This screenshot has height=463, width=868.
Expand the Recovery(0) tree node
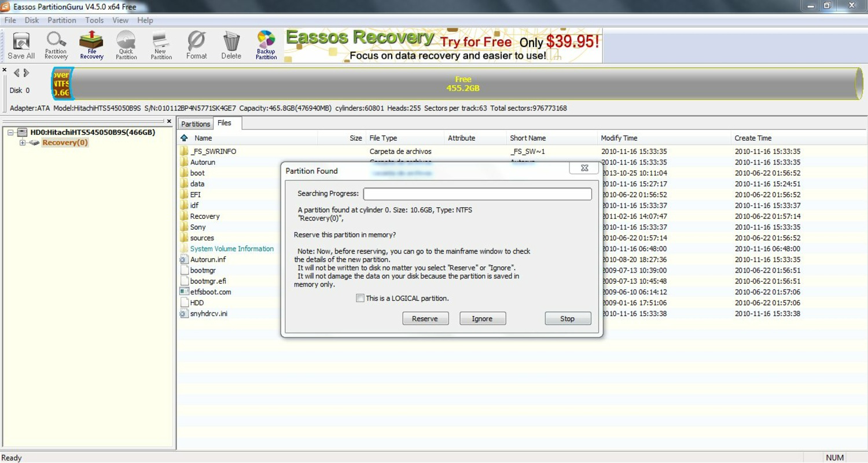(23, 143)
